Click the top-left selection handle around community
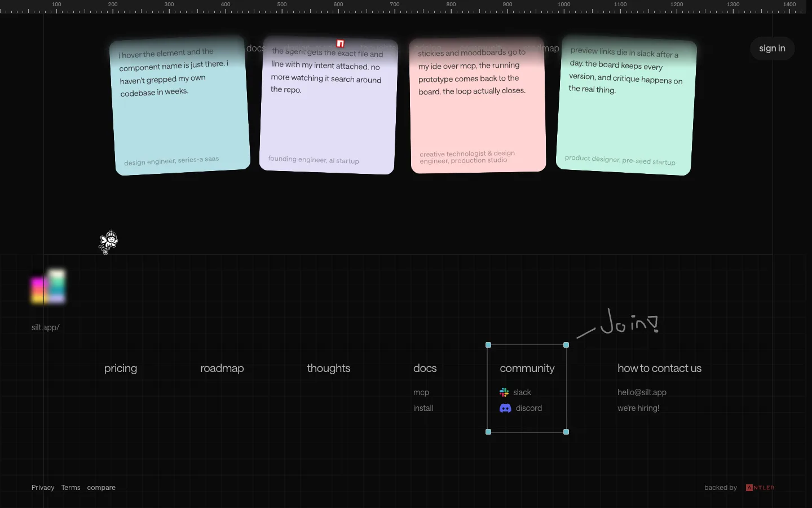This screenshot has width=812, height=508. point(488,345)
